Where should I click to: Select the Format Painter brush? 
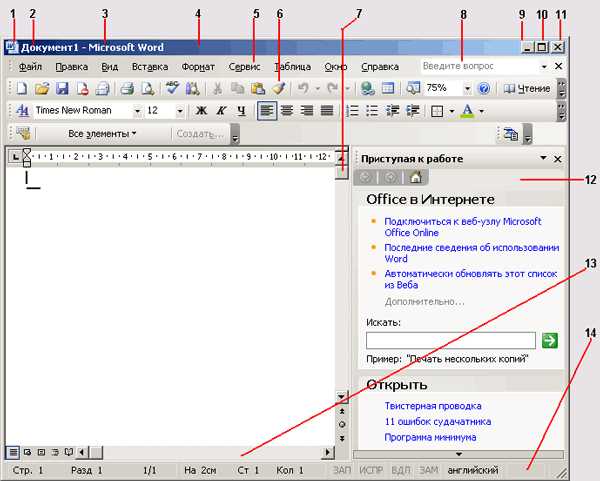click(279, 88)
